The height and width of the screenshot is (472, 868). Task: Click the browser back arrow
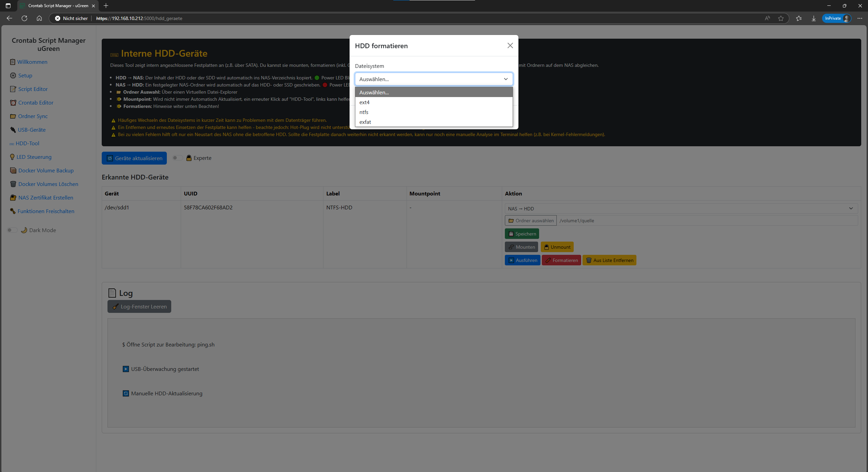pos(9,18)
